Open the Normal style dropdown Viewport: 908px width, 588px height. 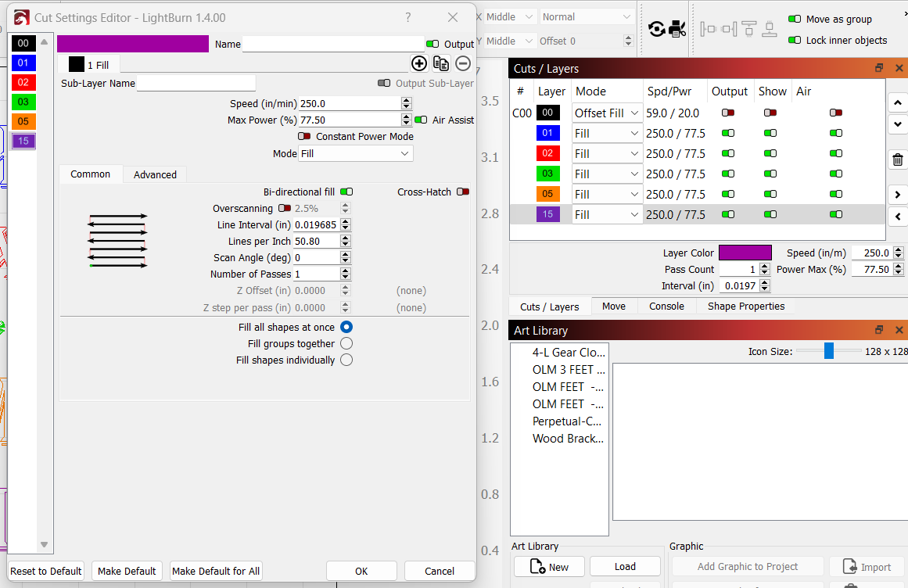587,16
